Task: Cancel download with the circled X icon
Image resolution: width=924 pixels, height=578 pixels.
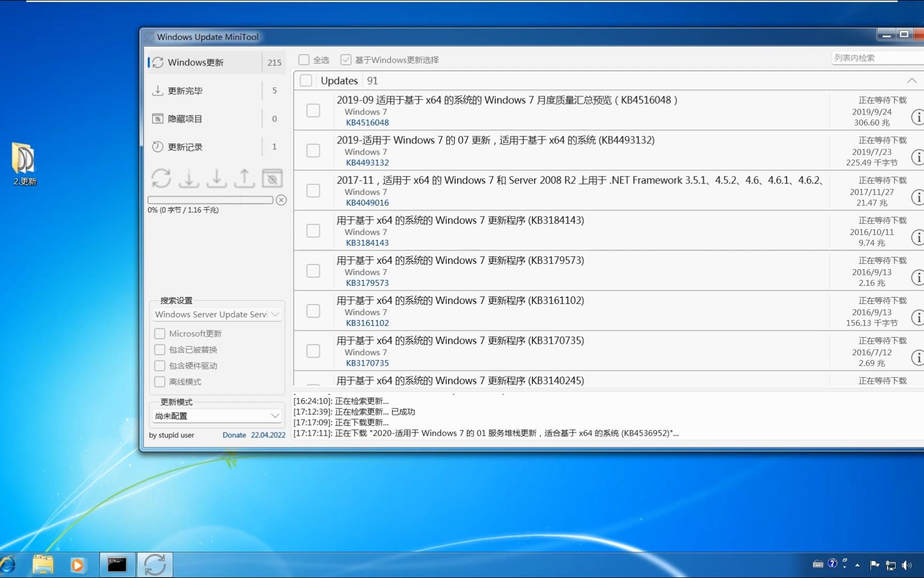Action: coord(281,200)
